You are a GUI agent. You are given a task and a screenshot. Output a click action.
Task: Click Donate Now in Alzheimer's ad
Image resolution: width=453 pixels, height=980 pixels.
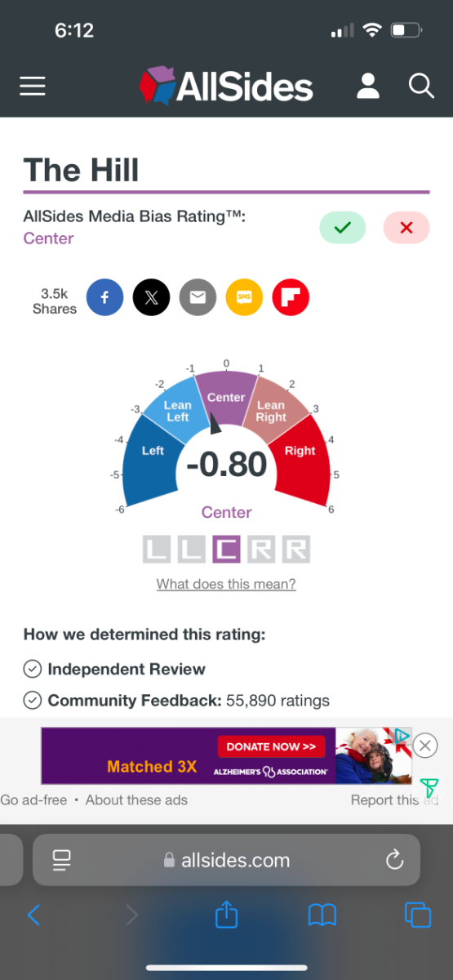pos(271,746)
